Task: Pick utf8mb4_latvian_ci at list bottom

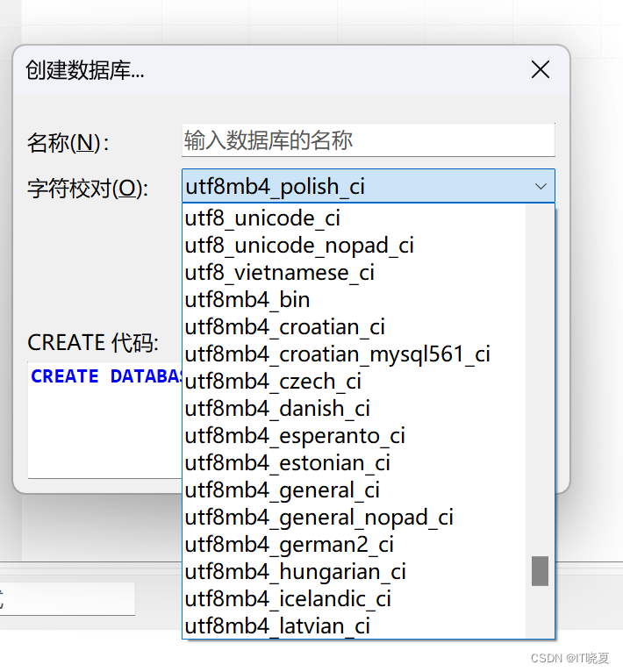Action: click(x=354, y=626)
